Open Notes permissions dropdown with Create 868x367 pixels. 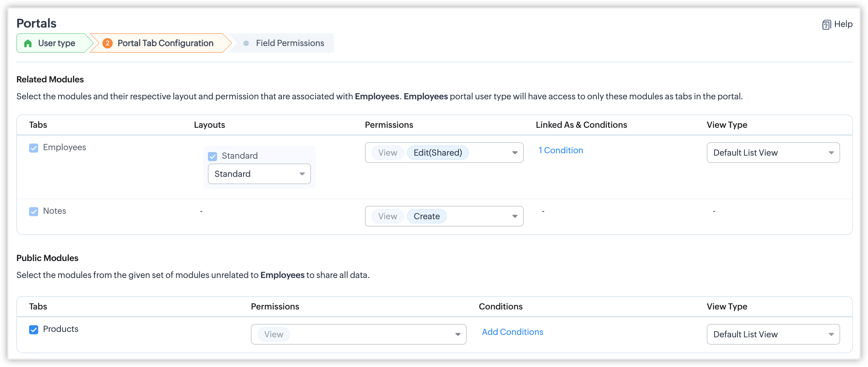(x=515, y=217)
